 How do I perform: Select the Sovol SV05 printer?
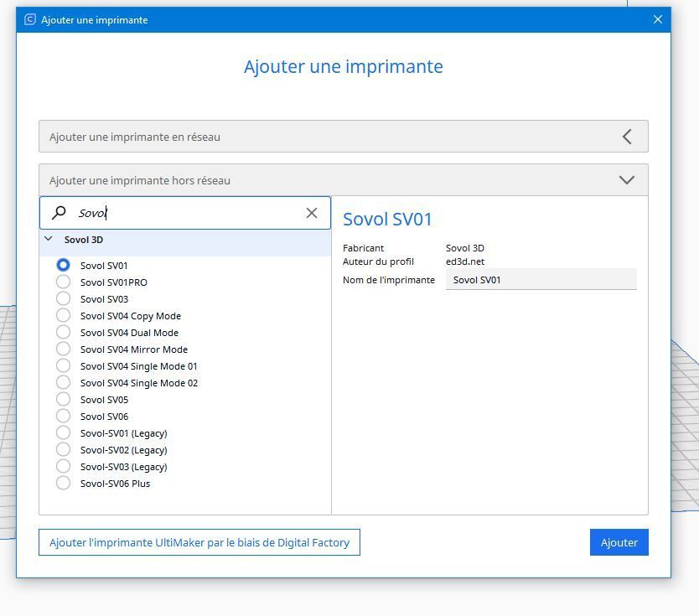64,400
